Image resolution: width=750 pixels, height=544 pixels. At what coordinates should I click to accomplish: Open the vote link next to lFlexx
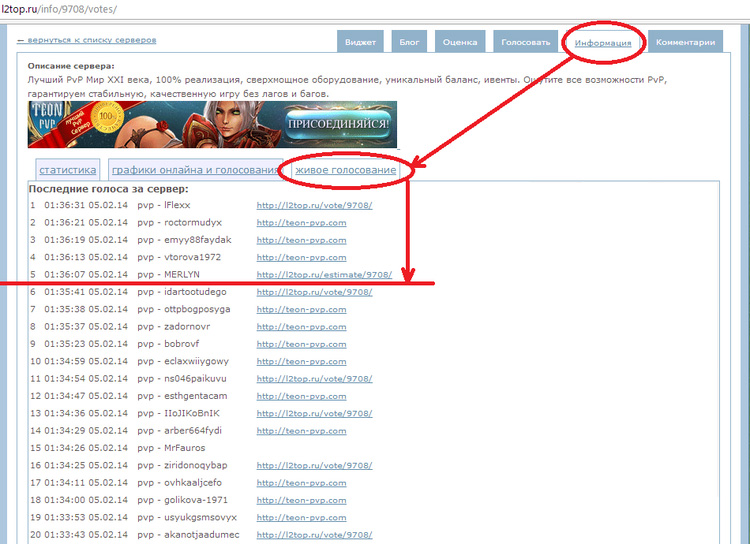pyautogui.click(x=314, y=205)
